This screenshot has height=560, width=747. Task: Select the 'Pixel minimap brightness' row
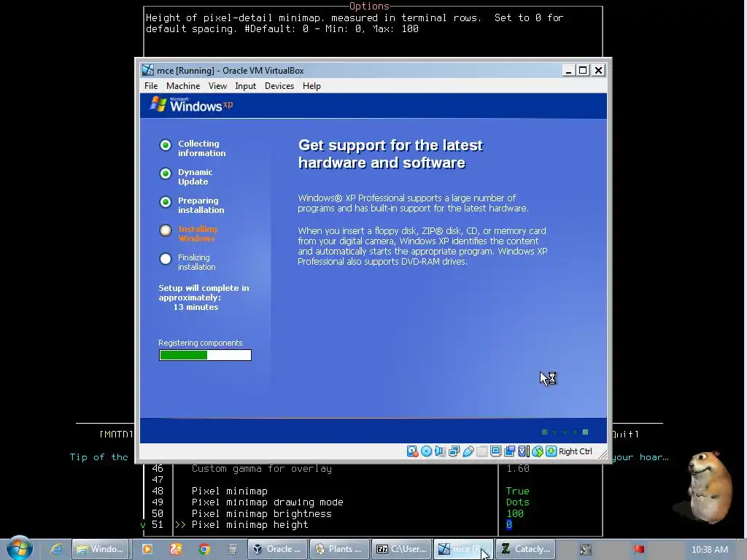pyautogui.click(x=262, y=514)
